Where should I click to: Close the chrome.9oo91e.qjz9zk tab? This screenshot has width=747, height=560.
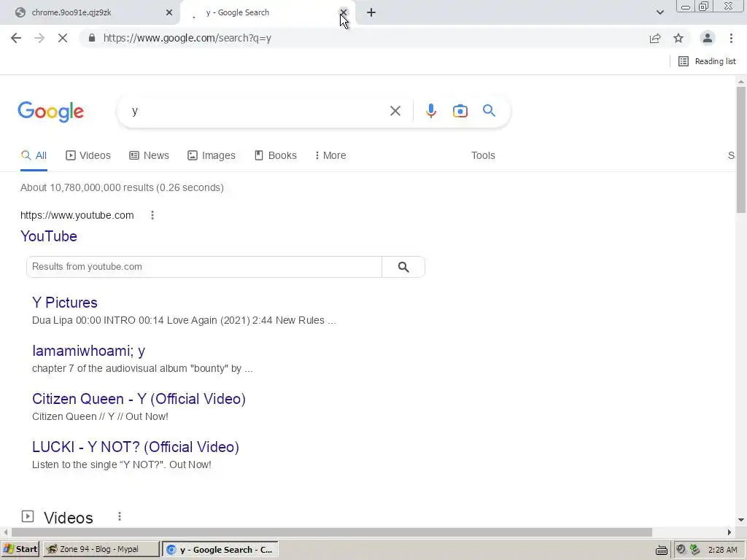pyautogui.click(x=169, y=12)
